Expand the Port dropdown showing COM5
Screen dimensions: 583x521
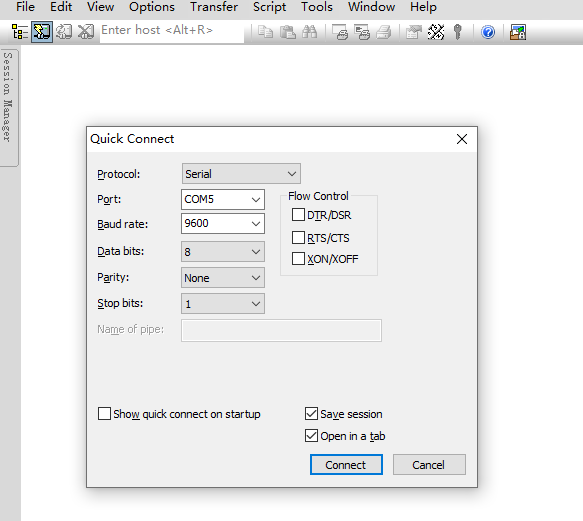(223, 199)
